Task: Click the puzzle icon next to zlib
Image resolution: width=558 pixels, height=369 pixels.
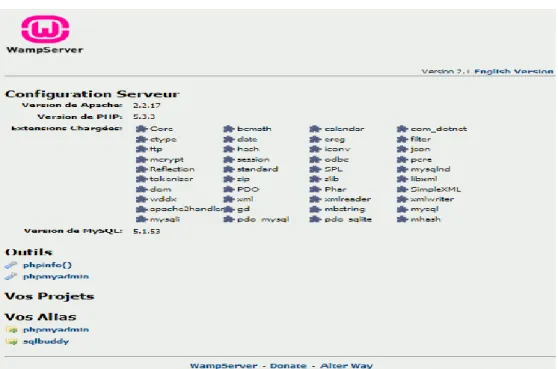Action: [x=316, y=179]
